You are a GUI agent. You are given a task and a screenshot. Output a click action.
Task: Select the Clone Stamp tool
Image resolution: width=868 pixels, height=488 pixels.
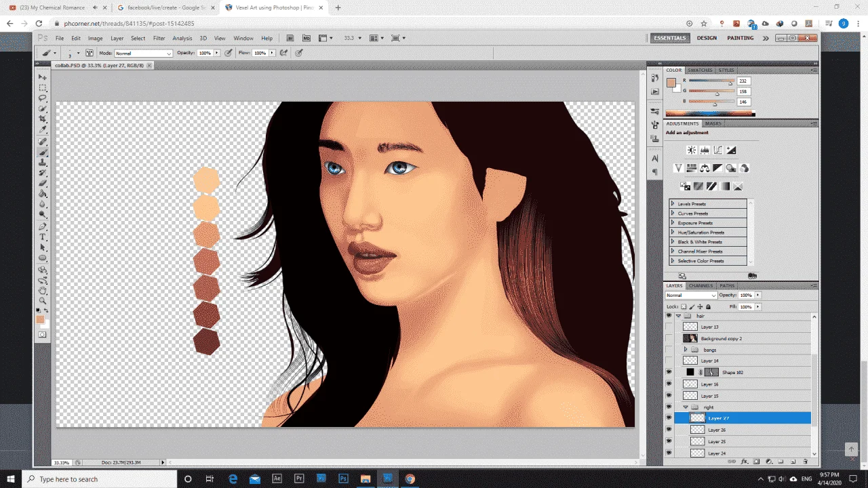43,163
